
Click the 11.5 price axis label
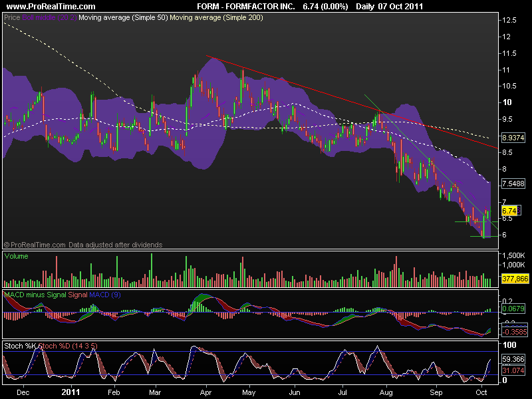click(x=509, y=53)
